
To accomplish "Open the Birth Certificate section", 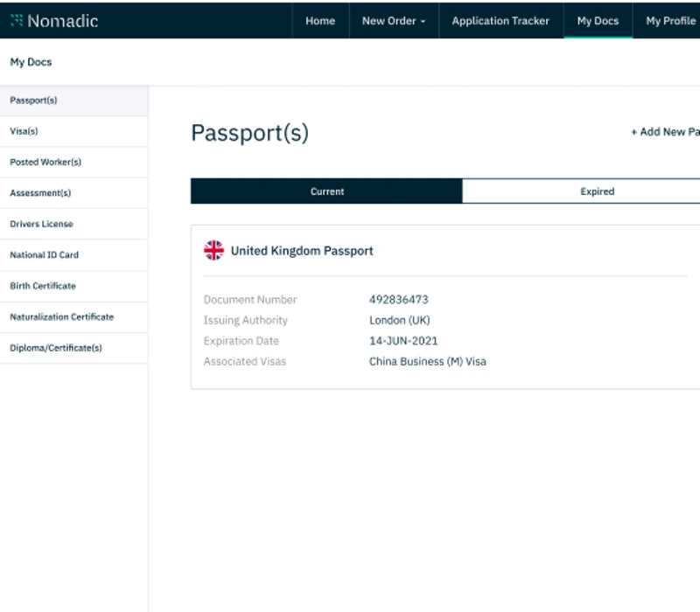I will pos(43,286).
